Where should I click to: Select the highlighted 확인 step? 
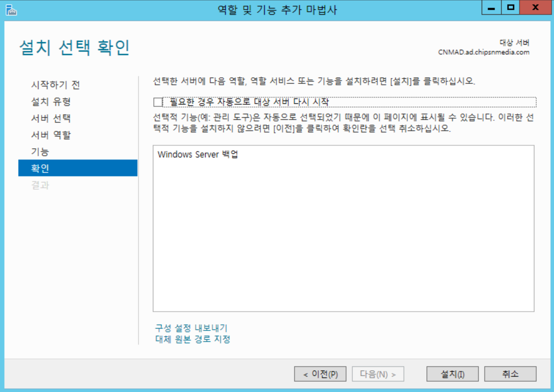[78, 168]
